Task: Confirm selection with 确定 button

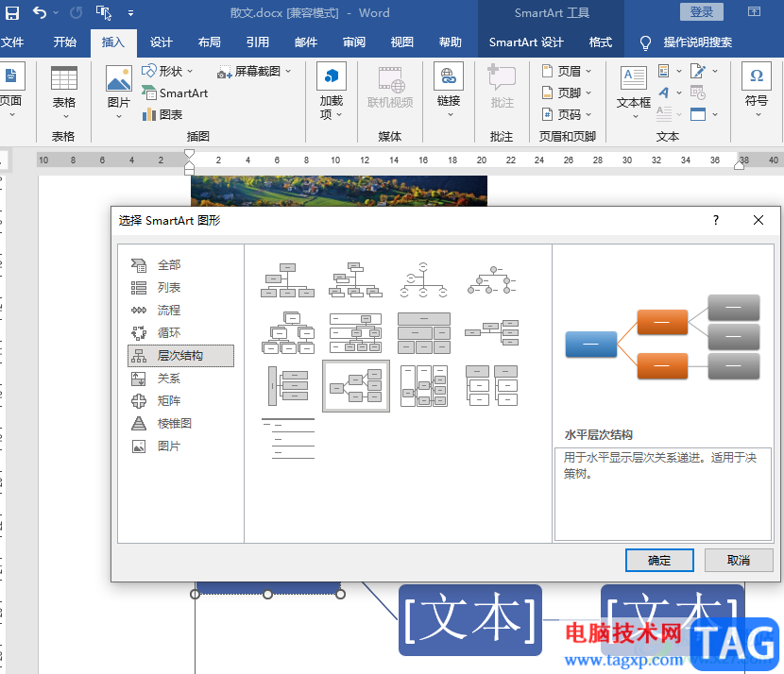Action: (x=659, y=561)
